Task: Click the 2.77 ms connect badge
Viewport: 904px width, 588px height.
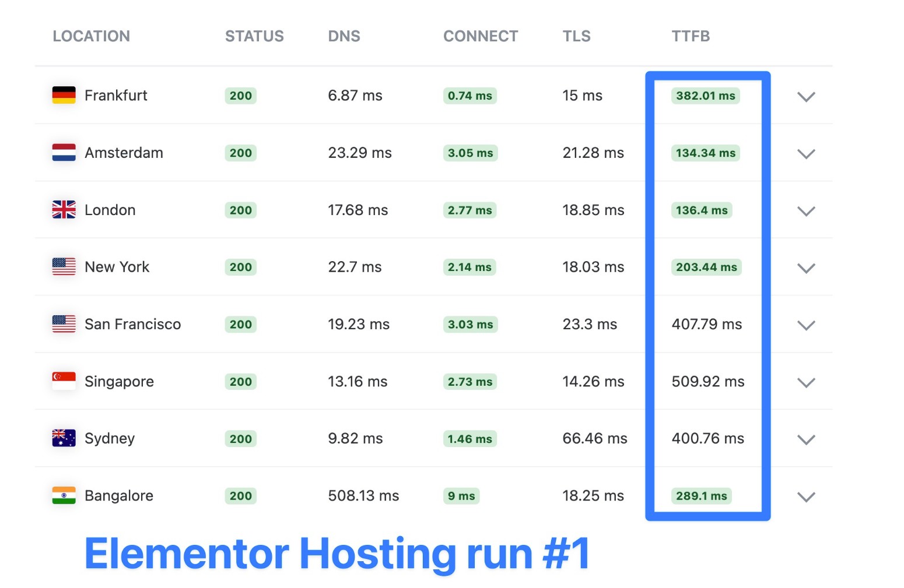Action: click(470, 210)
